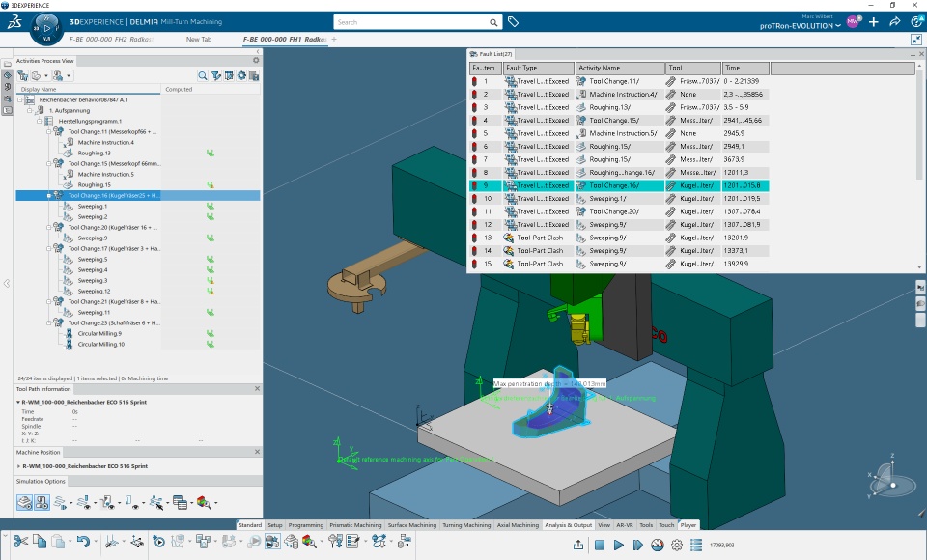Toggle second highlighted Simulation Options button
This screenshot has width=927, height=560.
click(x=42, y=503)
